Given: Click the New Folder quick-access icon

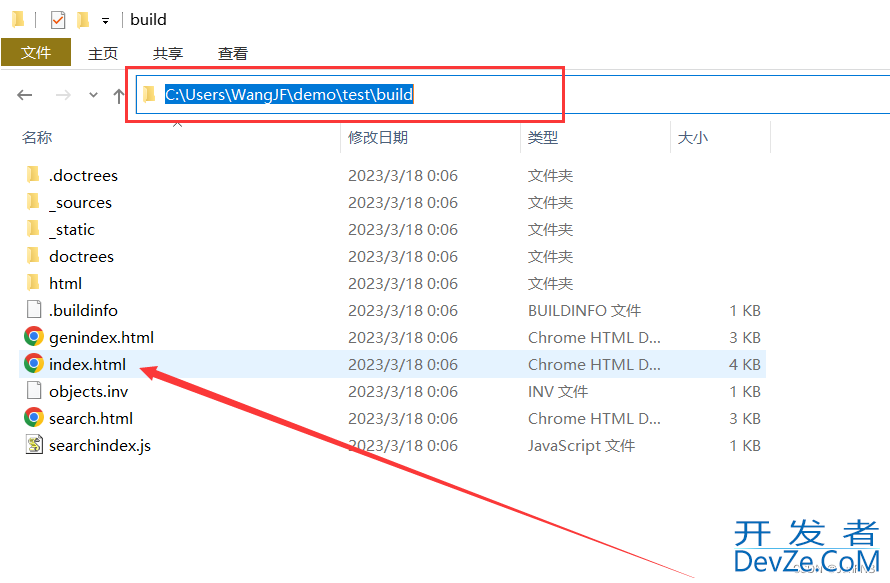Looking at the screenshot, I should [x=83, y=20].
